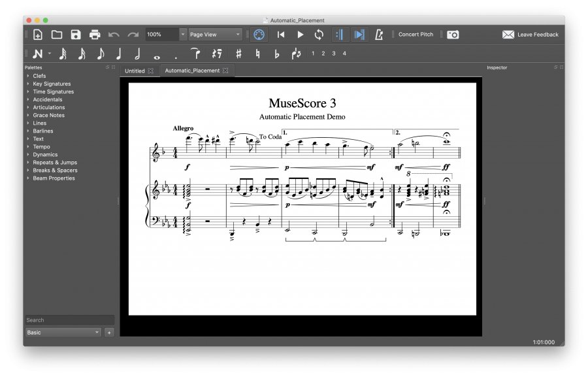Viewport: 588px width, 377px height.
Task: Select the eighth note duration
Action: click(101, 54)
